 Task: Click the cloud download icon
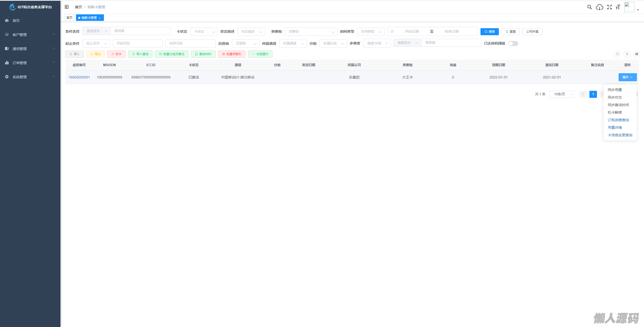pos(599,7)
